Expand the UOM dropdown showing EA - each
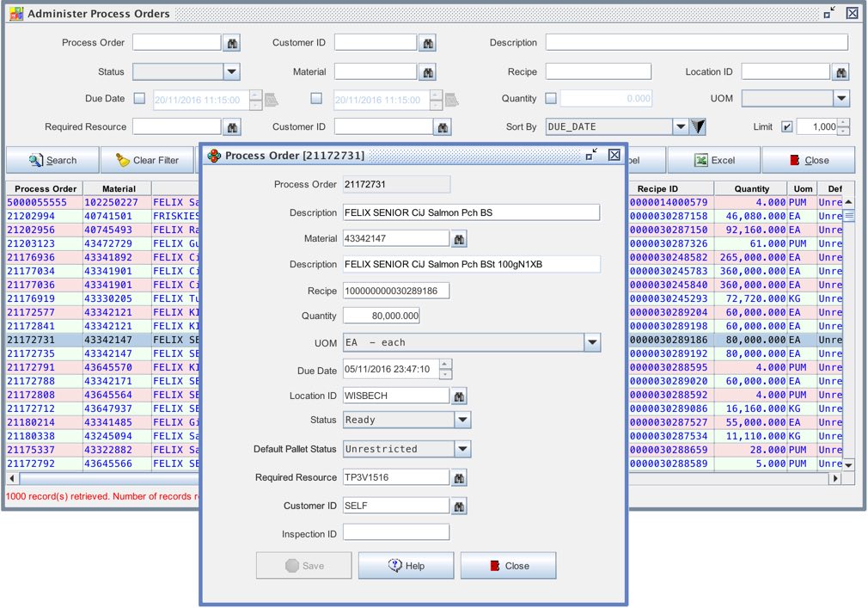Screen dimensions: 868x608 (591, 342)
